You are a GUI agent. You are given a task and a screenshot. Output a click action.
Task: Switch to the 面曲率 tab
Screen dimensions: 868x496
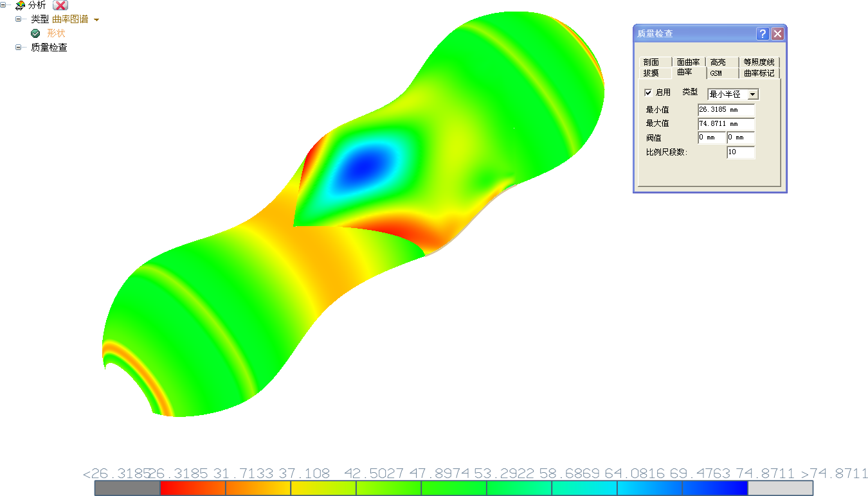tap(688, 62)
